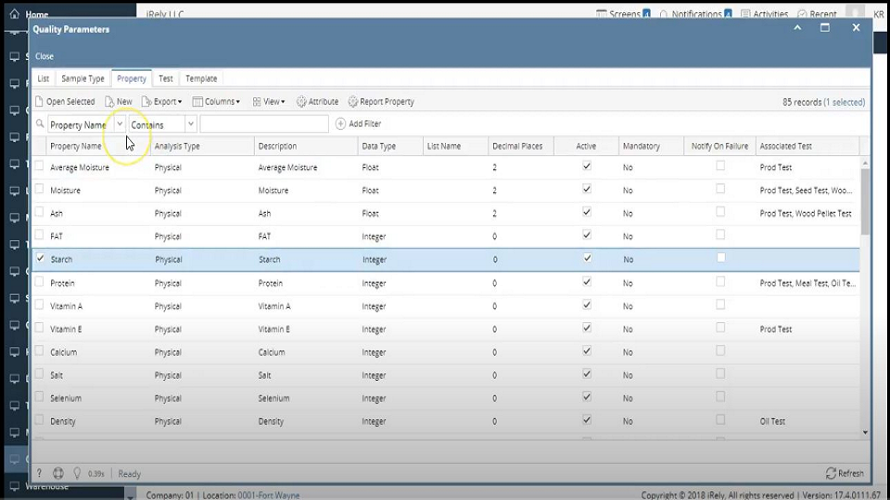Check the Average Moisture row checkbox
This screenshot has height=500, width=890.
tap(39, 166)
